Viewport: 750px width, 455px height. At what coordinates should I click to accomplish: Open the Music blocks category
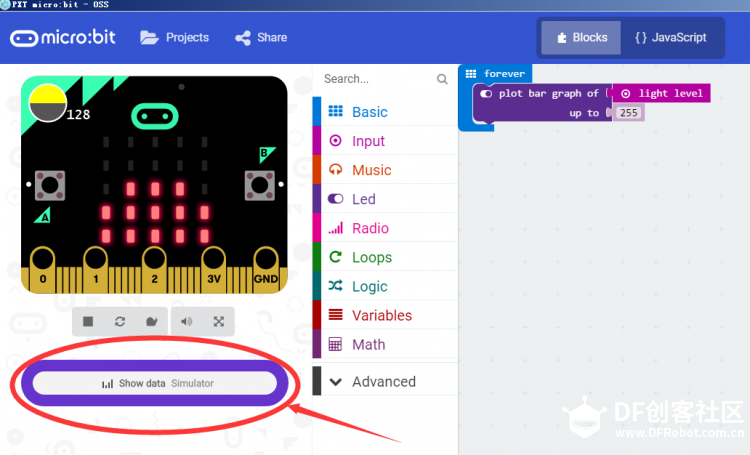pyautogui.click(x=386, y=170)
